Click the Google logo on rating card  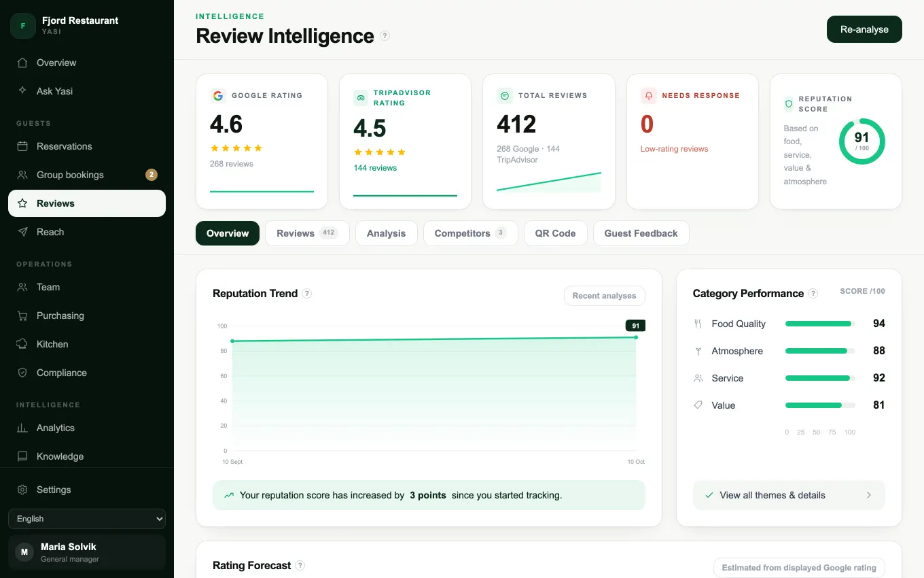[217, 96]
